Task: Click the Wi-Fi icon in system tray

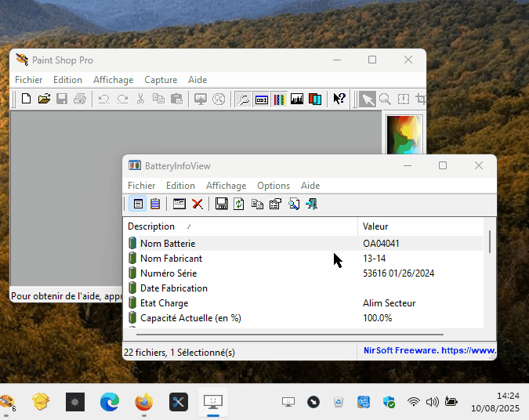Action: tap(413, 402)
